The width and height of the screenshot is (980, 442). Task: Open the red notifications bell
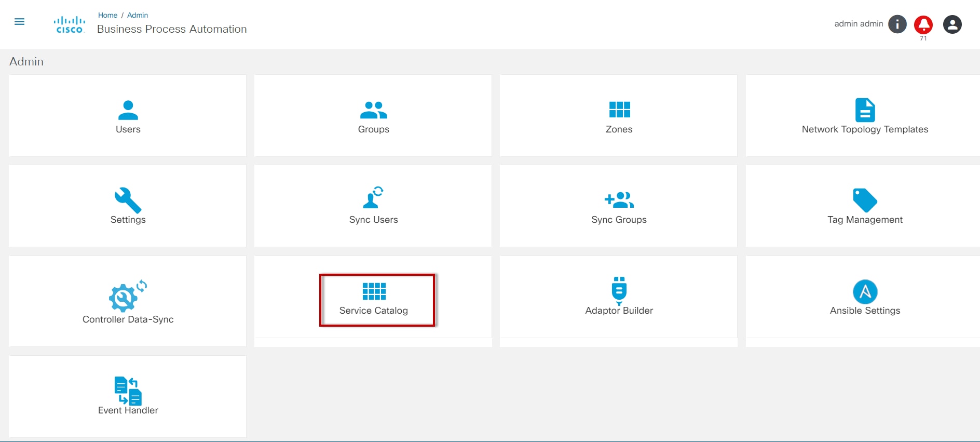coord(923,24)
